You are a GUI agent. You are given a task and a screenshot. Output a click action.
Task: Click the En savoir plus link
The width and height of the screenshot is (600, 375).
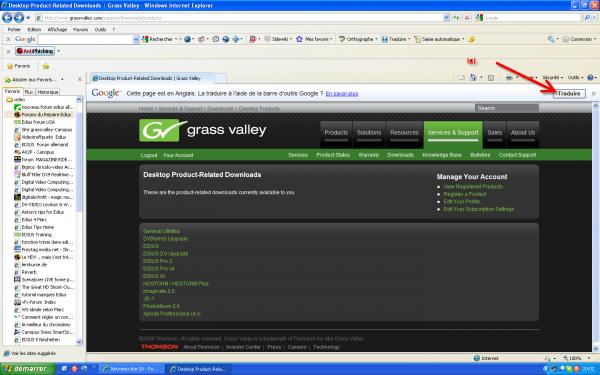(342, 94)
